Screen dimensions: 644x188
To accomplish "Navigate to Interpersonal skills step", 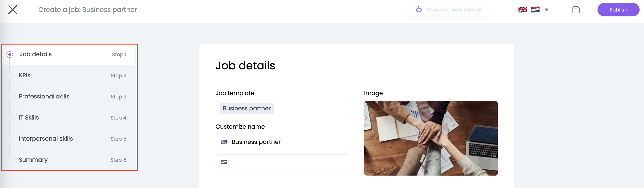I will (x=46, y=139).
